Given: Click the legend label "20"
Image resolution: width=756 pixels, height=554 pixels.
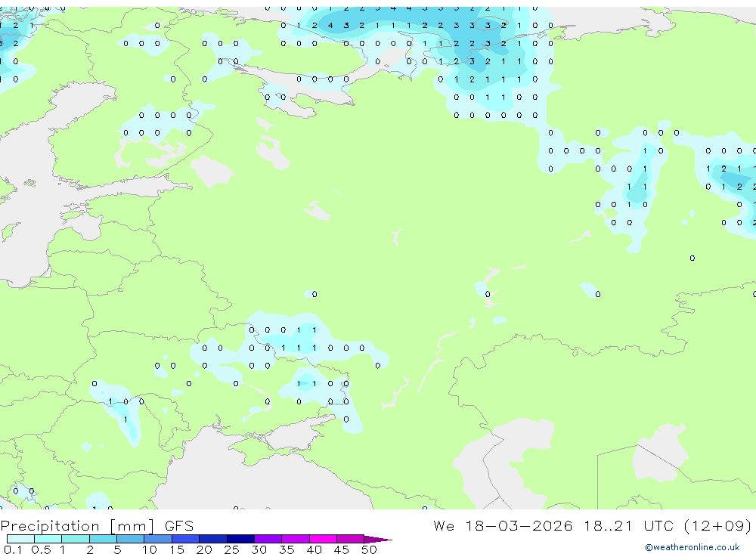Looking at the screenshot, I should pos(204,549).
